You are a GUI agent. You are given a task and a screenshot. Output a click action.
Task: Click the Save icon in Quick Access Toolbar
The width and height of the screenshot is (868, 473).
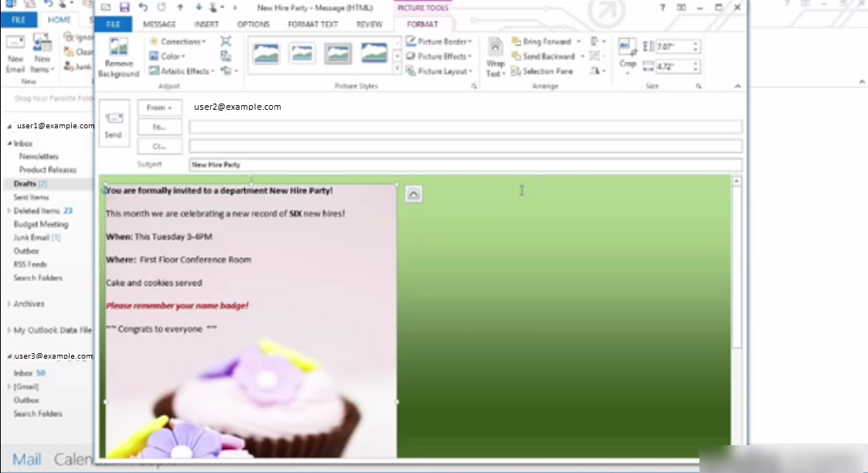click(124, 7)
